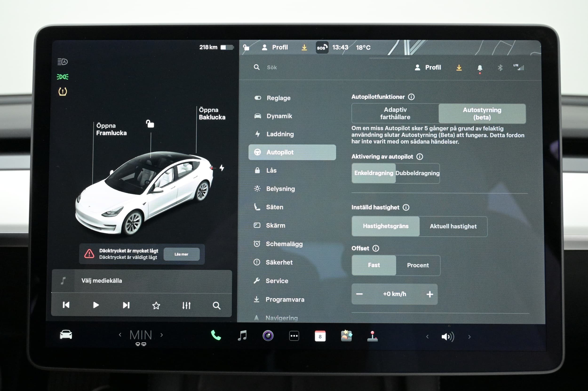Tap the lock icon in the status bar
This screenshot has height=391, width=588.
(x=246, y=47)
